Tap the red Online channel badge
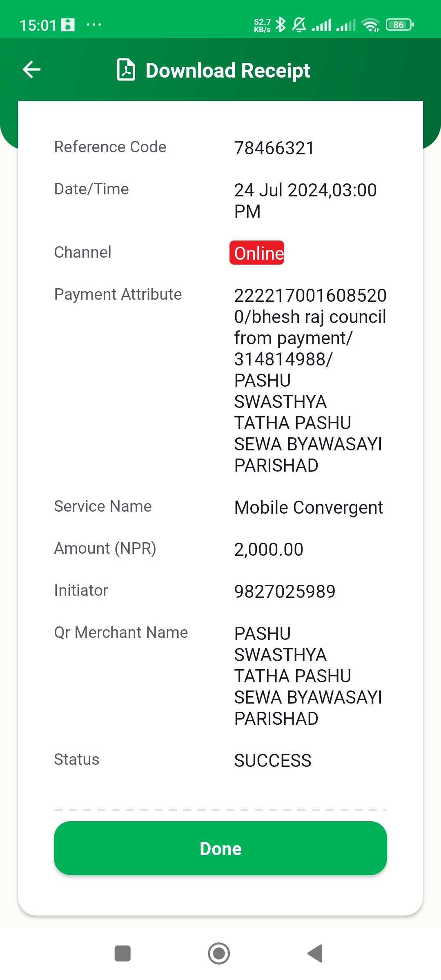 (x=257, y=253)
